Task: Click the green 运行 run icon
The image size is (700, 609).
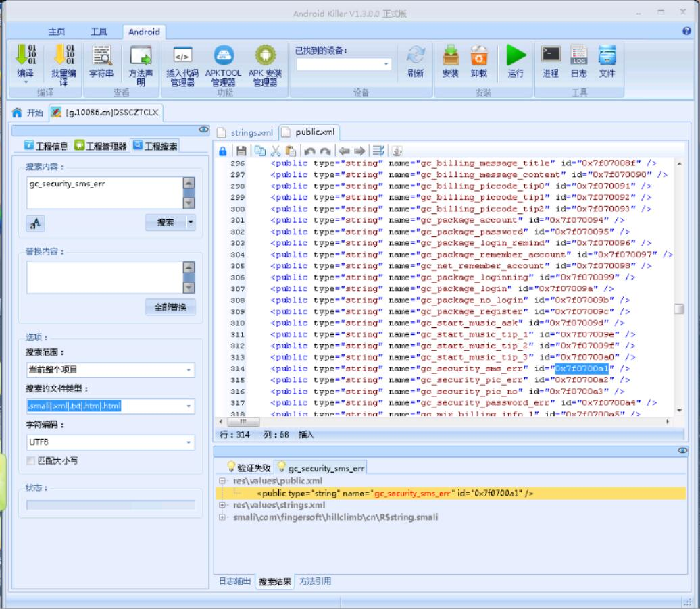Action: [516, 55]
